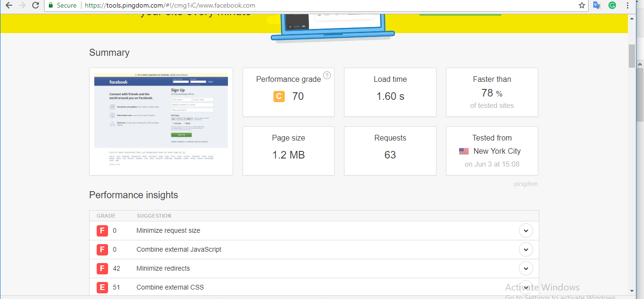
Task: Click the "Minimize request size" suggestion text
Action: pyautogui.click(x=168, y=231)
